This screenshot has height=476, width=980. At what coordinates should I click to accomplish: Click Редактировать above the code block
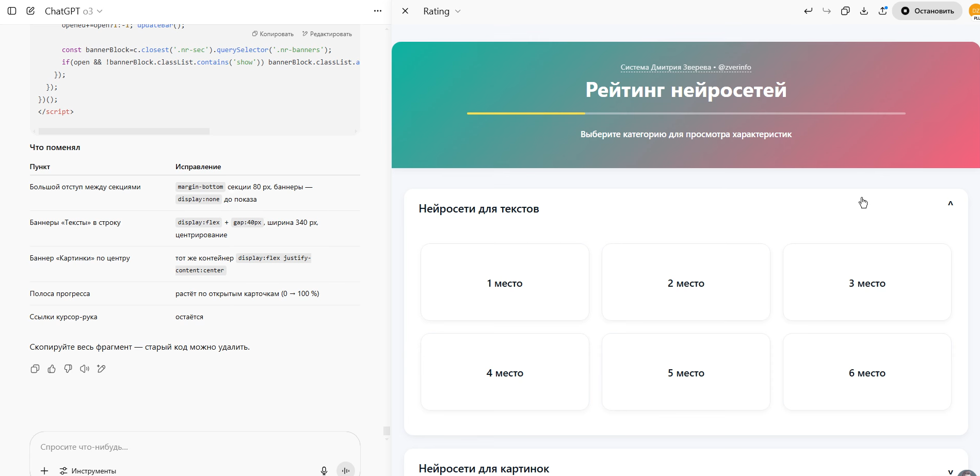327,34
